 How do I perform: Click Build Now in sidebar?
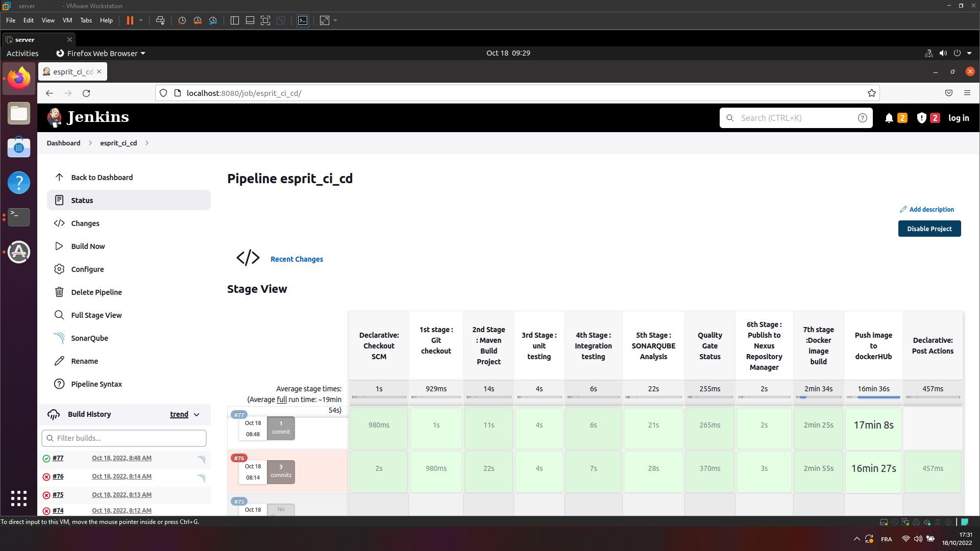point(88,246)
